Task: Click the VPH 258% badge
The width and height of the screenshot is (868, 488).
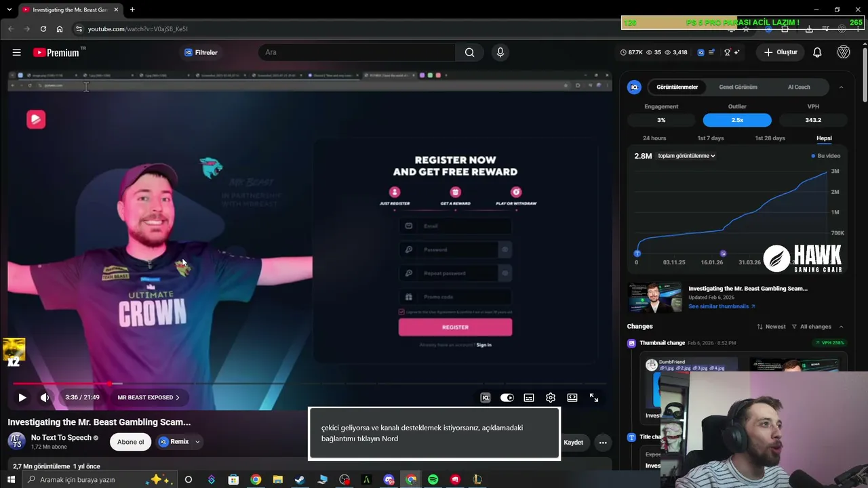Action: coord(829,343)
